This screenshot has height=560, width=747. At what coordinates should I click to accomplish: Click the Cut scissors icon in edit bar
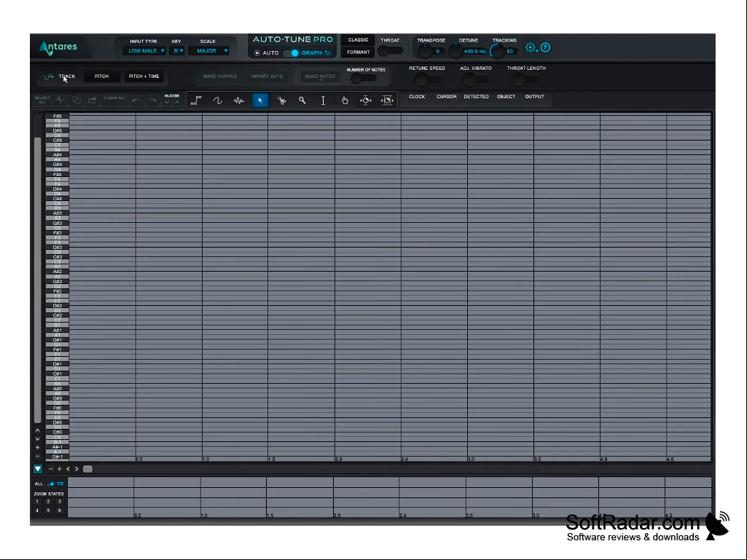(x=60, y=100)
